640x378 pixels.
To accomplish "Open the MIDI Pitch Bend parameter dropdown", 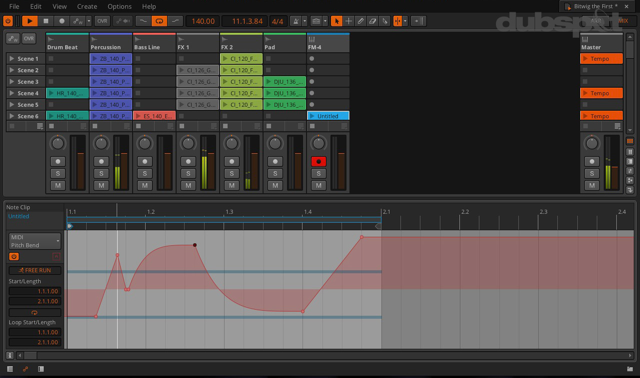I will click(x=35, y=241).
